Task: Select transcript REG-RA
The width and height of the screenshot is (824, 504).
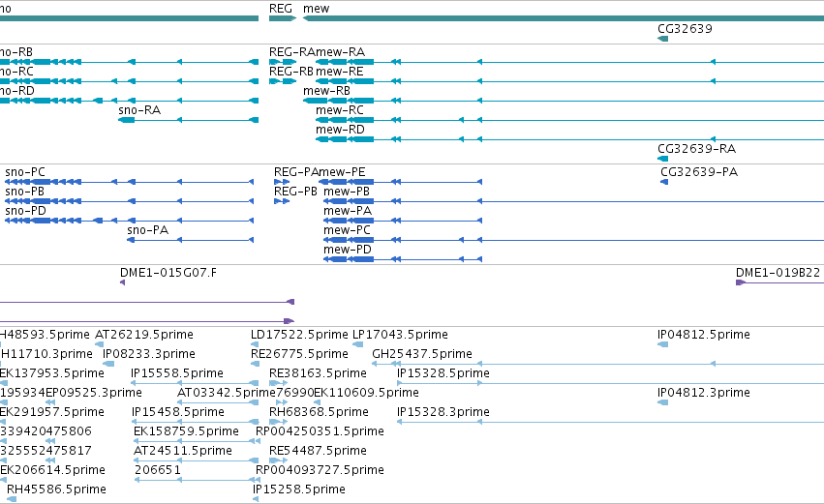Action: point(292,52)
